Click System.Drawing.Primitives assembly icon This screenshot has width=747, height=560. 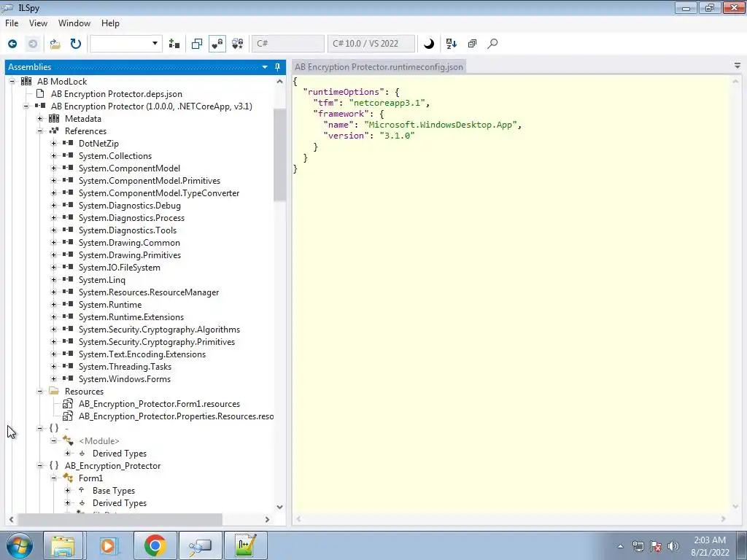[68, 254]
